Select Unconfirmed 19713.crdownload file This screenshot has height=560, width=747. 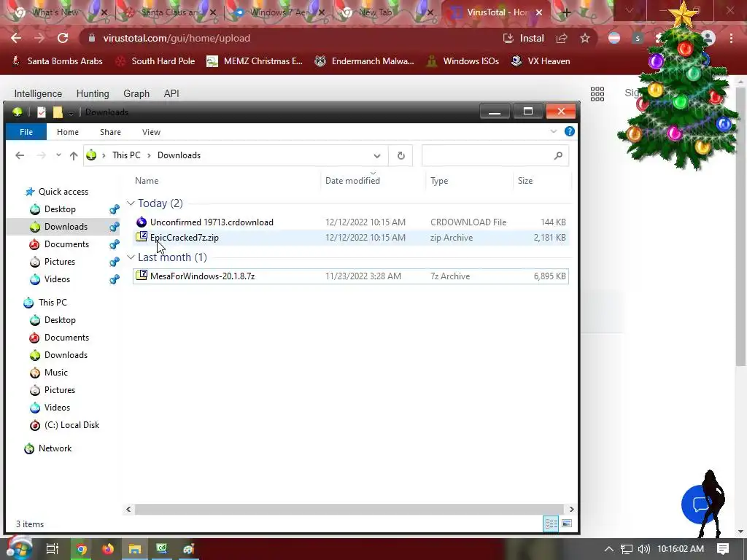tap(351, 222)
